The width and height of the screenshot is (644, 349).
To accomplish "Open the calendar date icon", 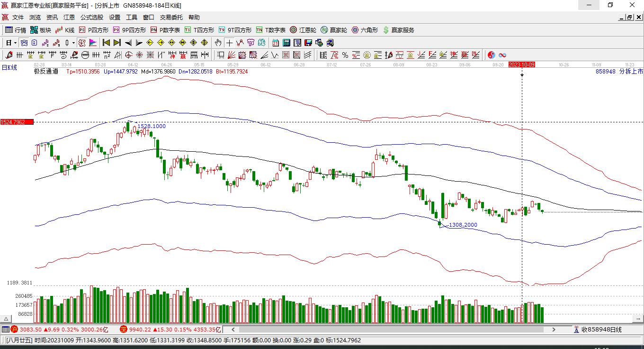I will [275, 43].
